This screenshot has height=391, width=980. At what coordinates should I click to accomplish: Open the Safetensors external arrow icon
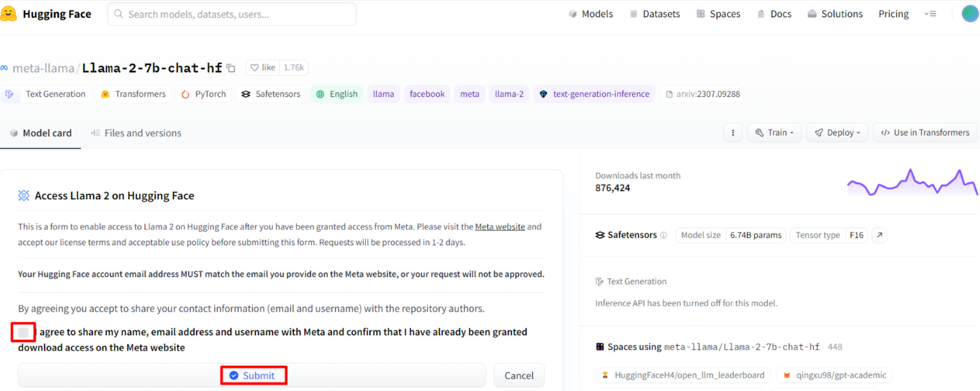[x=880, y=235]
